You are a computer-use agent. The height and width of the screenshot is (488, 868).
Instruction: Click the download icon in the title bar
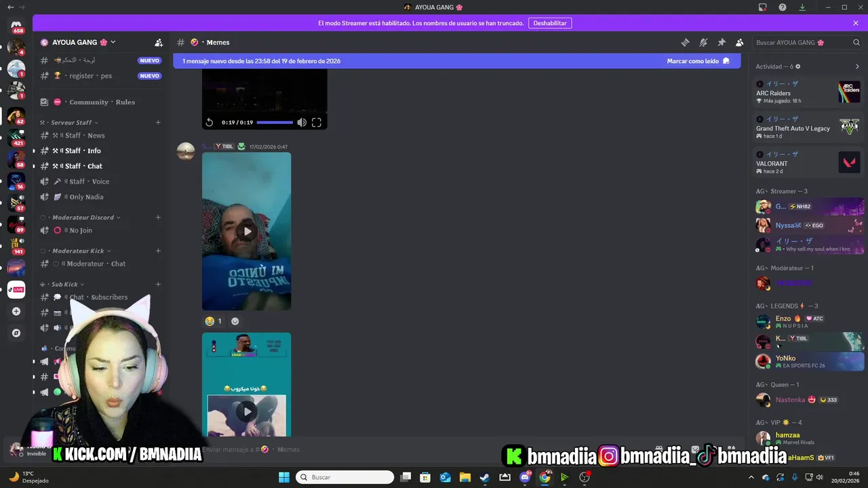pos(802,7)
